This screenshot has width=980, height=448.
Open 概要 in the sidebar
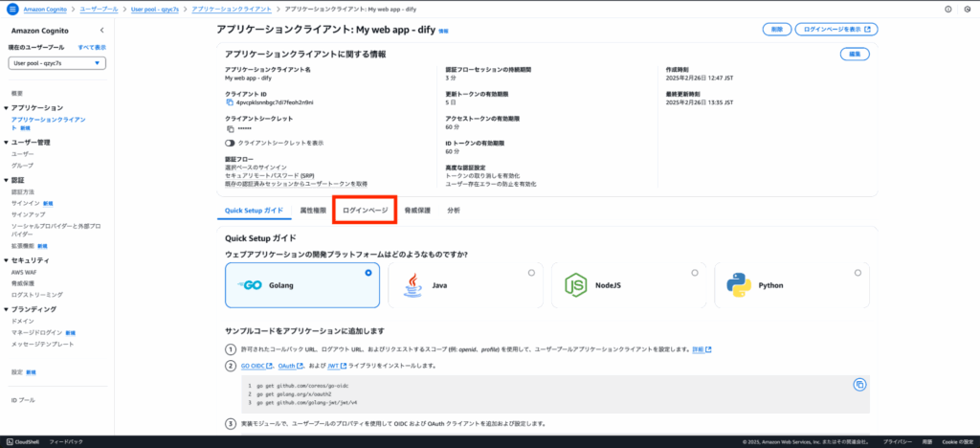tap(17, 93)
